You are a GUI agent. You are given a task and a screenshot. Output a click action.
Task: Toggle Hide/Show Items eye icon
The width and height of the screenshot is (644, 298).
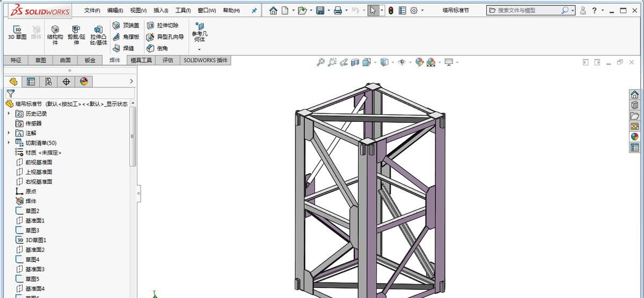pyautogui.click(x=401, y=62)
